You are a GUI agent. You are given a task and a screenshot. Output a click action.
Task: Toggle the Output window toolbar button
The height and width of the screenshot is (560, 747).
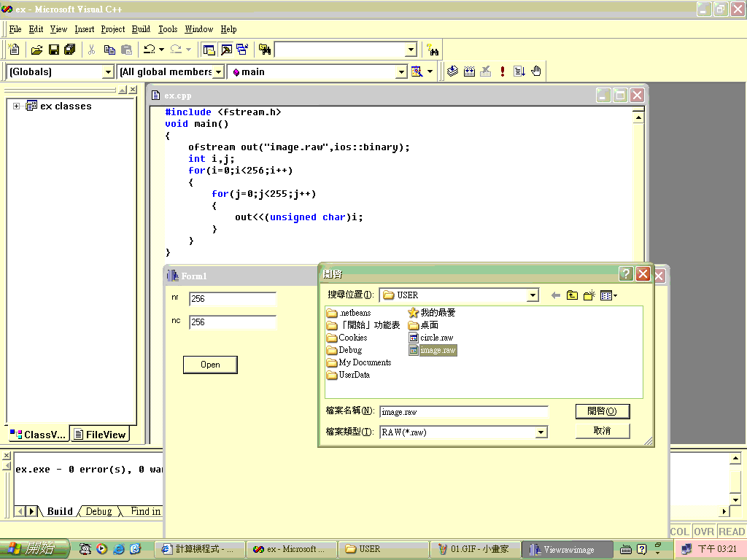[x=225, y=50]
